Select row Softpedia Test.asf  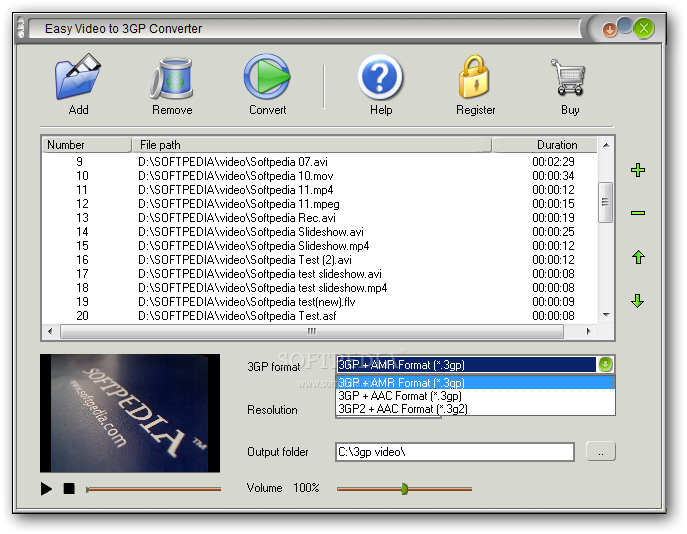[x=319, y=316]
